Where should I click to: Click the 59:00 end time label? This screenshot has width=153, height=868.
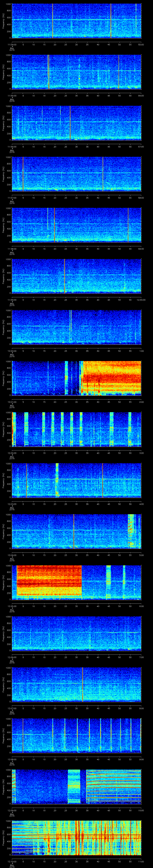pyautogui.click(x=141, y=249)
